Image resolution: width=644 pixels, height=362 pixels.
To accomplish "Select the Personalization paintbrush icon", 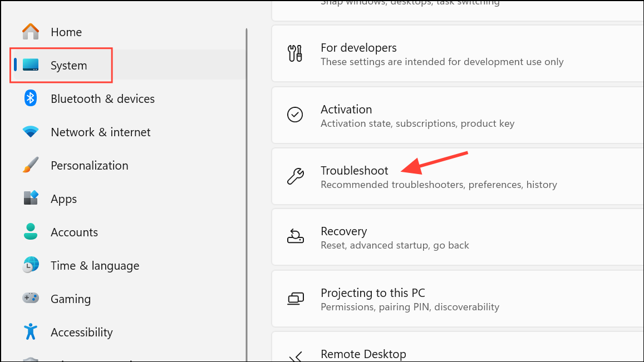I will [30, 165].
